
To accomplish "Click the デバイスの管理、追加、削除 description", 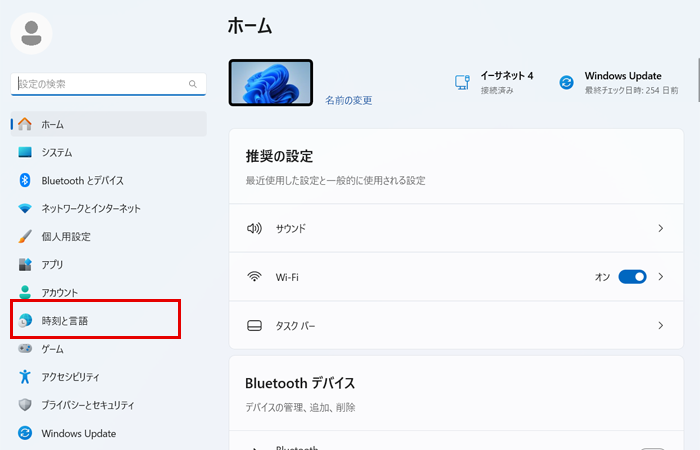I will click(300, 407).
